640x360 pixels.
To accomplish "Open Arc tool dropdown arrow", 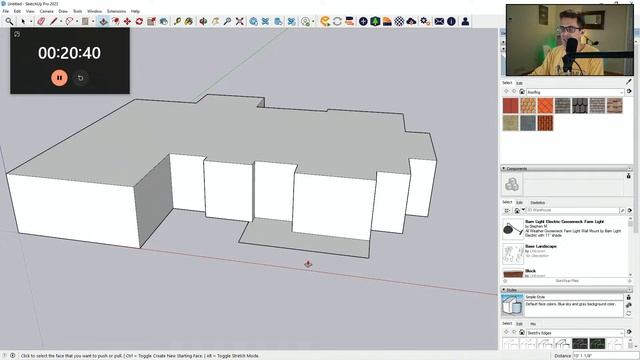I will 77,22.
